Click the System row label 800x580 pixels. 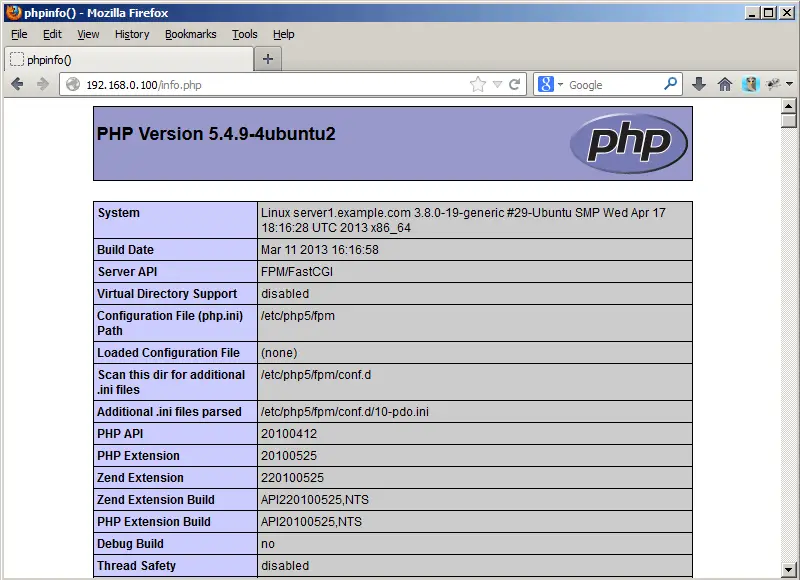(x=118, y=213)
